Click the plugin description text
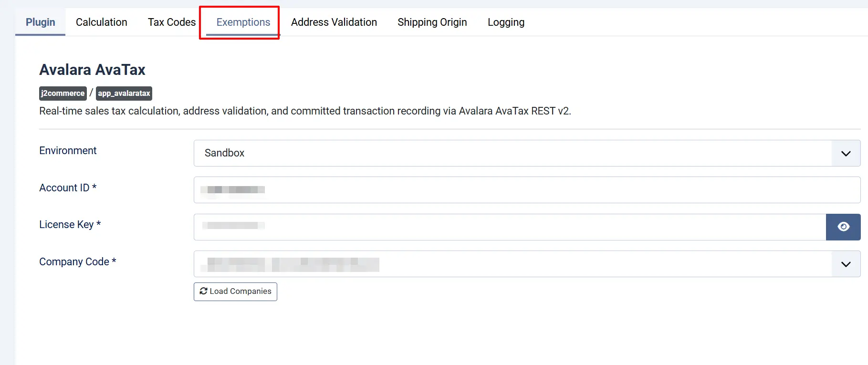868x365 pixels. [305, 111]
